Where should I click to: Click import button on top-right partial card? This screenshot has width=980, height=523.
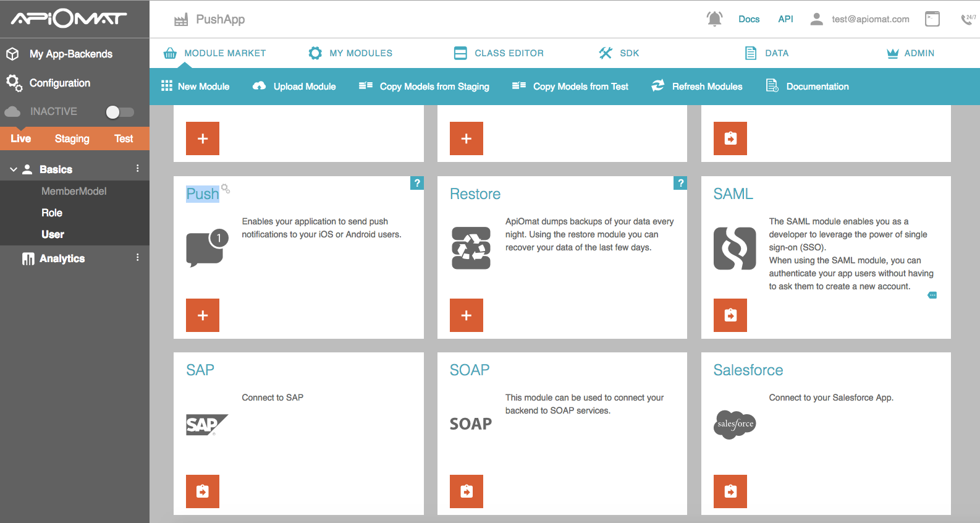coord(730,138)
